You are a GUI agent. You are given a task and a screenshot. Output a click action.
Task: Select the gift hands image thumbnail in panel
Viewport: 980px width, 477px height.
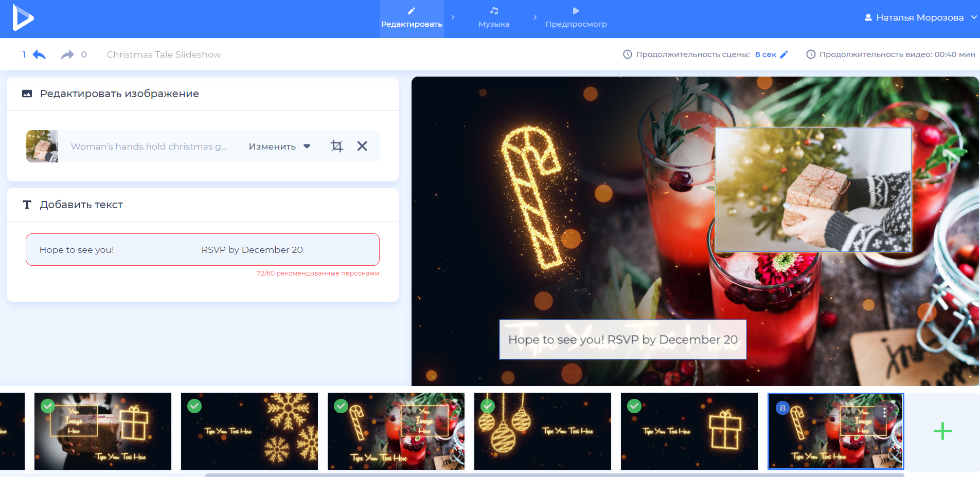pyautogui.click(x=42, y=146)
